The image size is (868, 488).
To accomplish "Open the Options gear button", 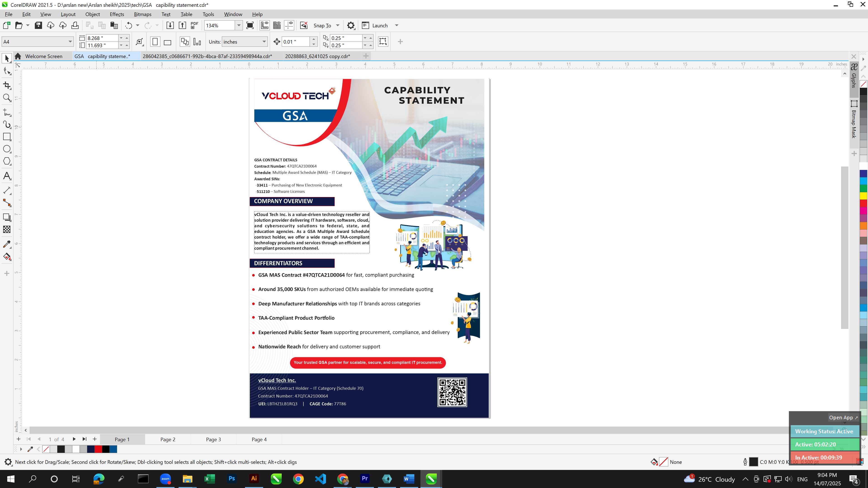I will 351,25.
